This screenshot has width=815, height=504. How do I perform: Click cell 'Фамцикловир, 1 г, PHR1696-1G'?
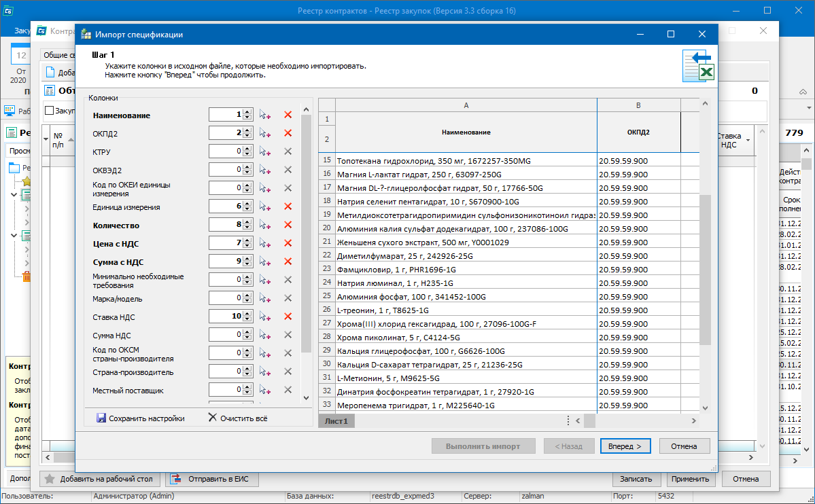point(466,269)
